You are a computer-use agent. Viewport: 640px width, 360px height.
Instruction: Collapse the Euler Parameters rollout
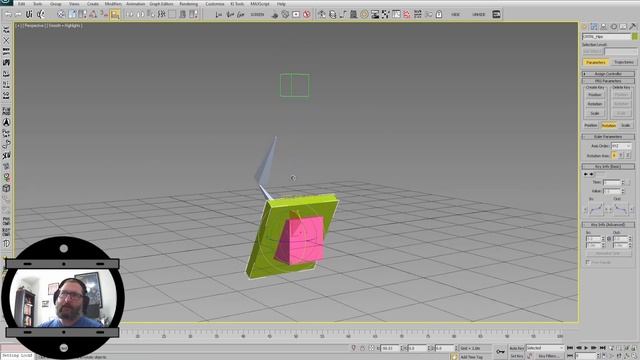pos(608,137)
